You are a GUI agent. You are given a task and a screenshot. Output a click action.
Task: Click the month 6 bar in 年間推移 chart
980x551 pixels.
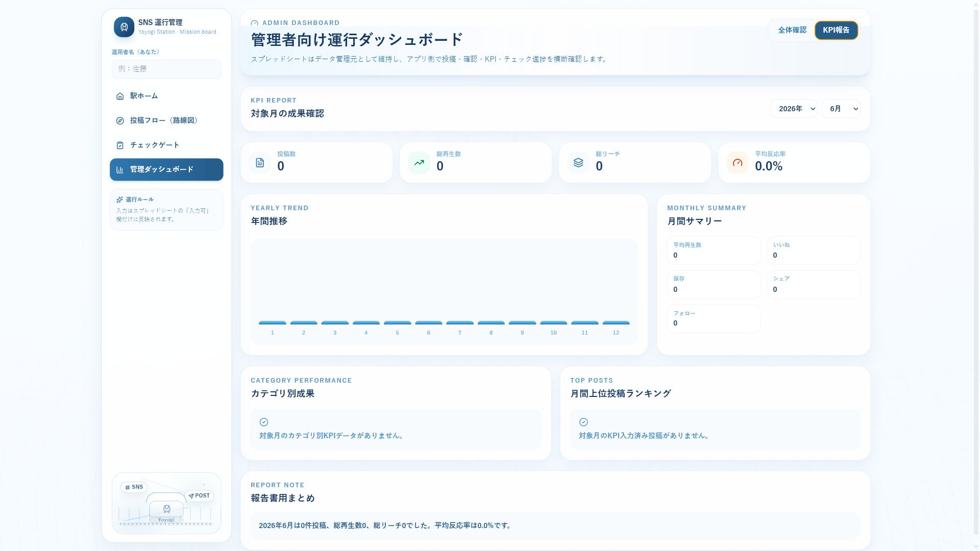click(429, 323)
